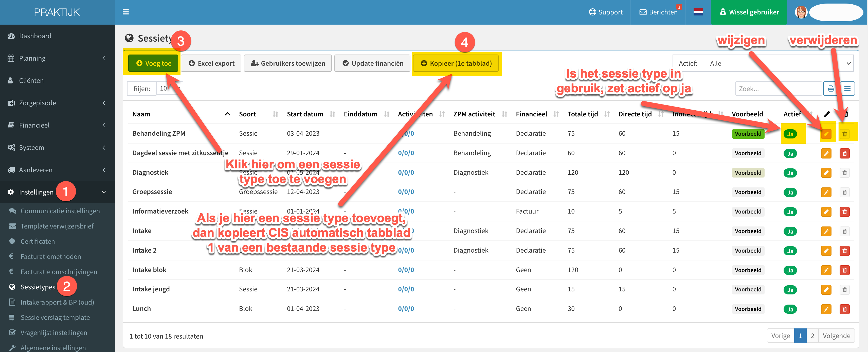The height and width of the screenshot is (352, 868).
Task: Sort table by ZPM activiteit column
Action: [x=480, y=114]
